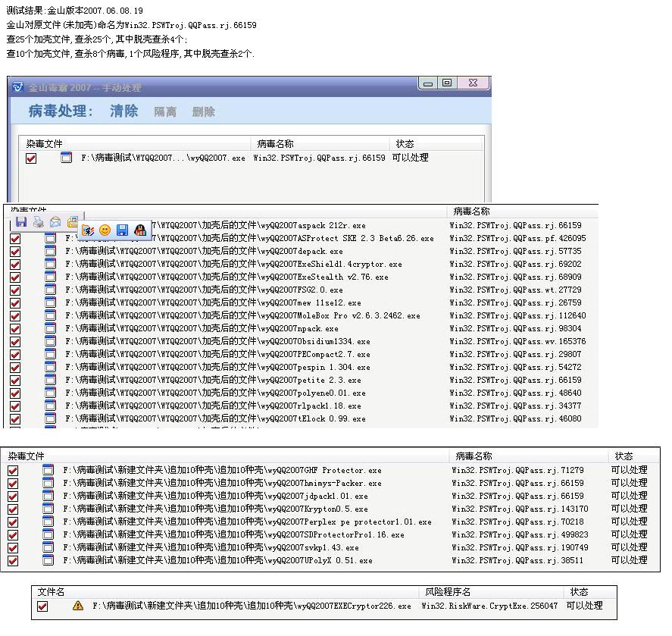Maximize the 金山毒霸 2007 window
This screenshot has height=636, width=672.
pos(447,83)
